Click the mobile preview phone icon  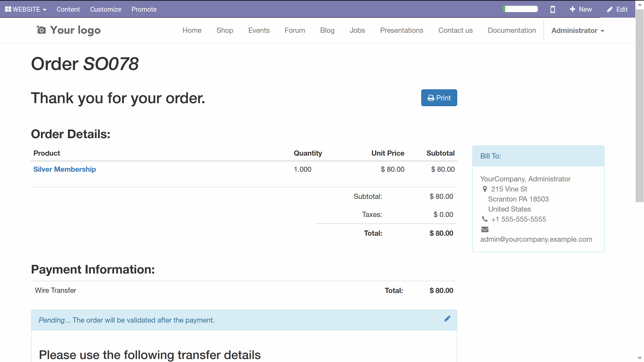point(553,9)
